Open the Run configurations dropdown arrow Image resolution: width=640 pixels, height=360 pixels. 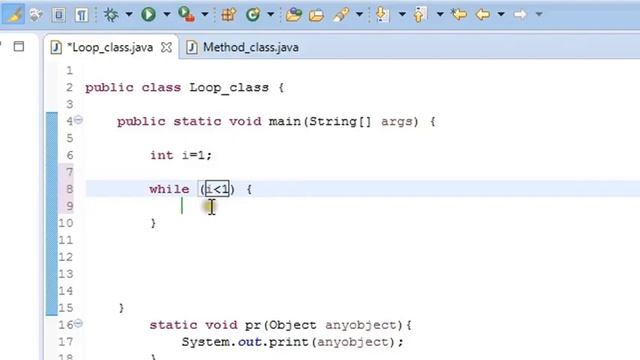[167, 15]
